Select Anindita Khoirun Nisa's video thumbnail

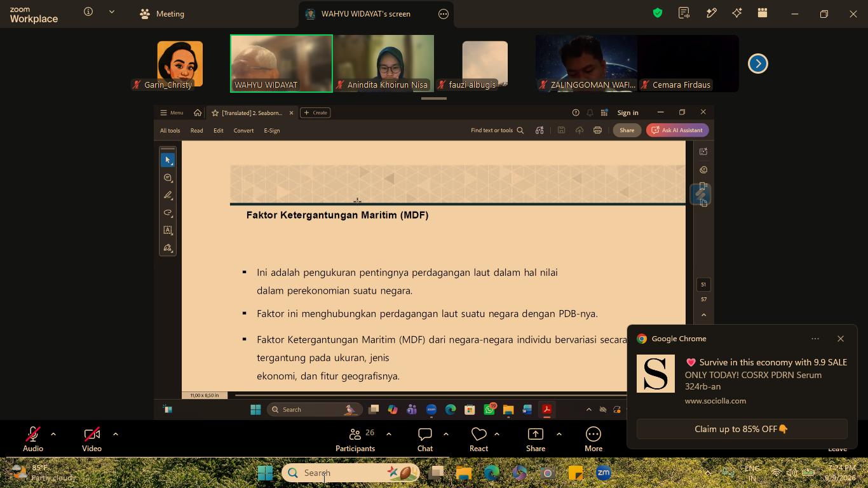[383, 64]
